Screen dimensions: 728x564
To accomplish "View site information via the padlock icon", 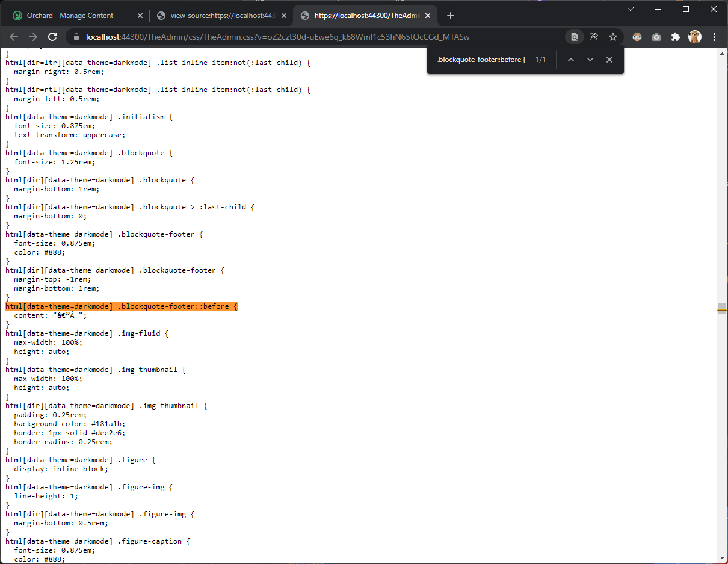I will (76, 37).
